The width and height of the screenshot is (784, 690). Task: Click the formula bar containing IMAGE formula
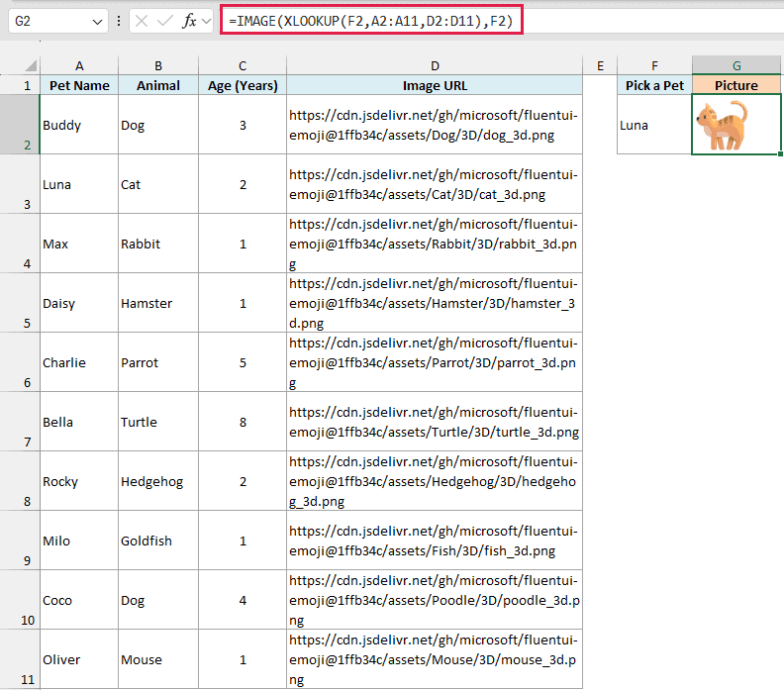(x=371, y=21)
